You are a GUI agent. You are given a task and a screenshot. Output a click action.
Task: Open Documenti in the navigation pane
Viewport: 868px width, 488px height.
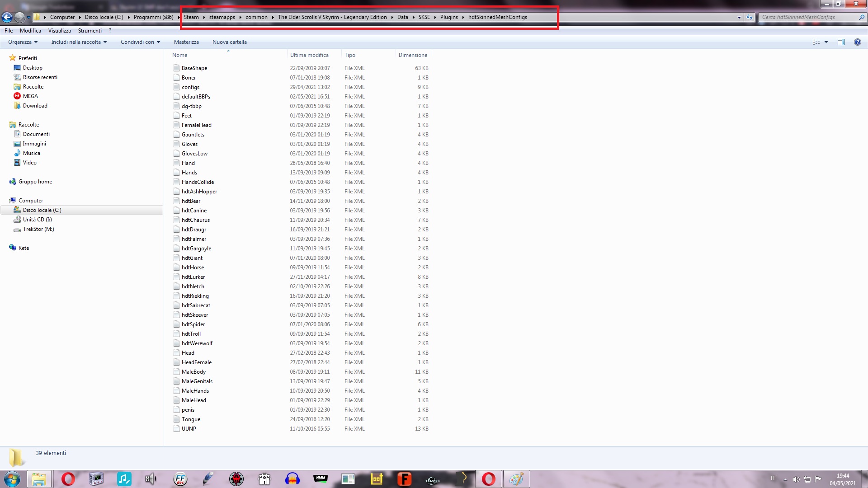pyautogui.click(x=36, y=134)
